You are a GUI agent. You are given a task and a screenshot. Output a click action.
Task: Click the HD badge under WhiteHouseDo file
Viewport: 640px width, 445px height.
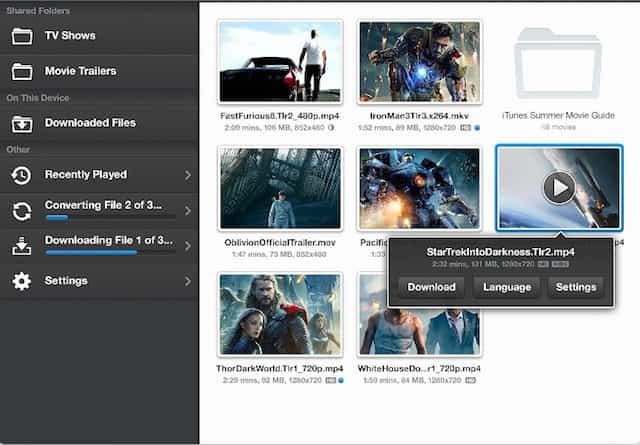click(470, 380)
